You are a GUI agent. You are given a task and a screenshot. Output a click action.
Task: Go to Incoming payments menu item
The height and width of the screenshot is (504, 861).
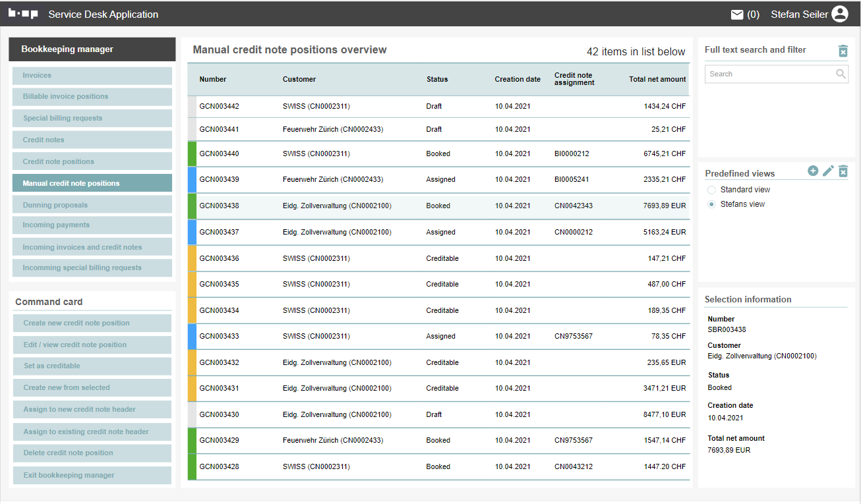tap(92, 225)
